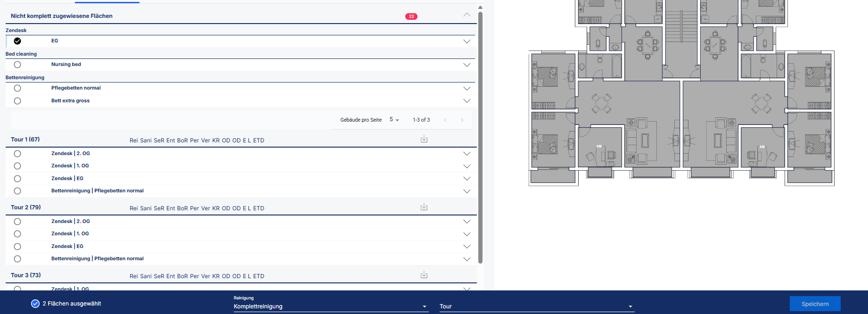Click the red 22 count badge
The height and width of the screenshot is (314, 868).
coord(411,17)
